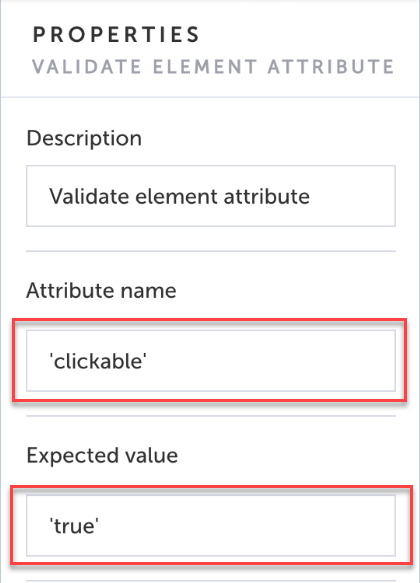Click the divider below the Attribute name field

(x=211, y=416)
